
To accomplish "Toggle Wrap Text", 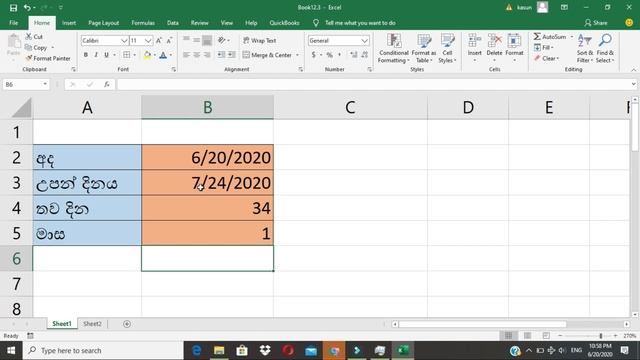I will pyautogui.click(x=260, y=40).
